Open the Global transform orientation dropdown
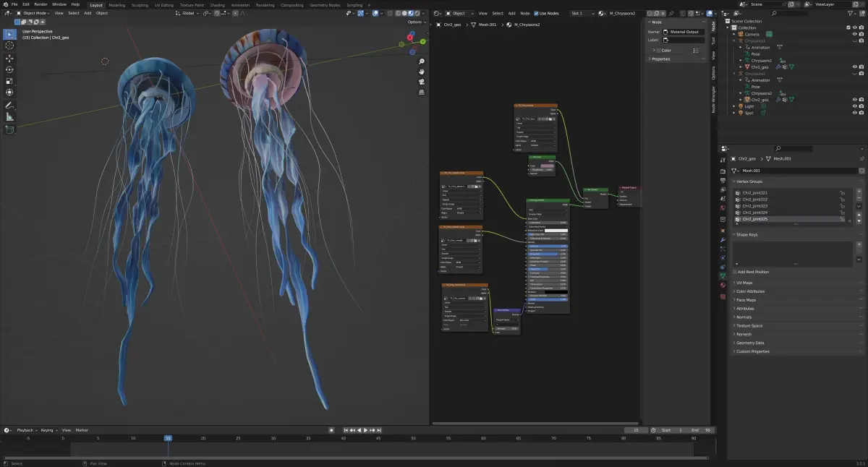868x467 pixels. click(187, 13)
